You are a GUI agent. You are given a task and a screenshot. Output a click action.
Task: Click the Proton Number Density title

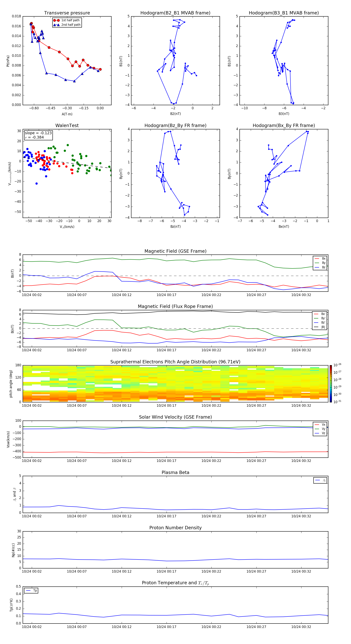(175, 527)
